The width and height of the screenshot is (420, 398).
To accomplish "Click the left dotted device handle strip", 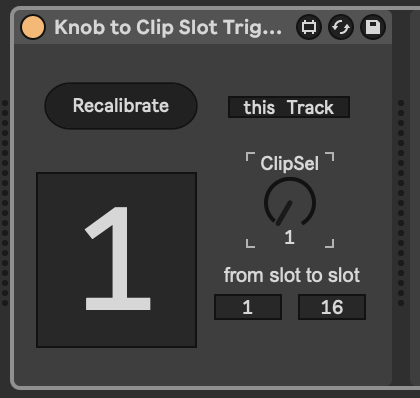I will (5, 203).
